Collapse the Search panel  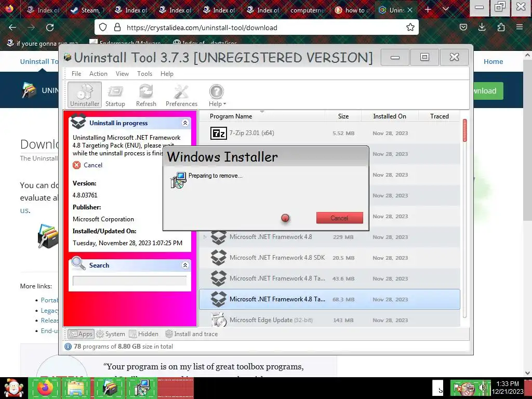[185, 265]
